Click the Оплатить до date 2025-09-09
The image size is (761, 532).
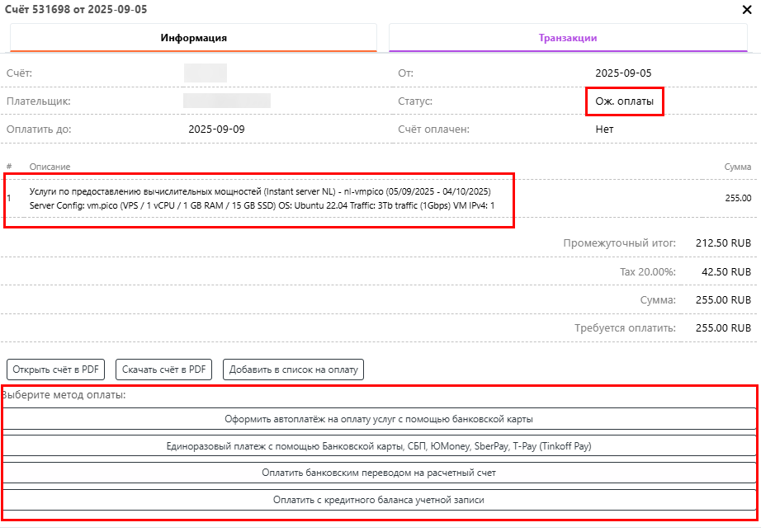(216, 129)
